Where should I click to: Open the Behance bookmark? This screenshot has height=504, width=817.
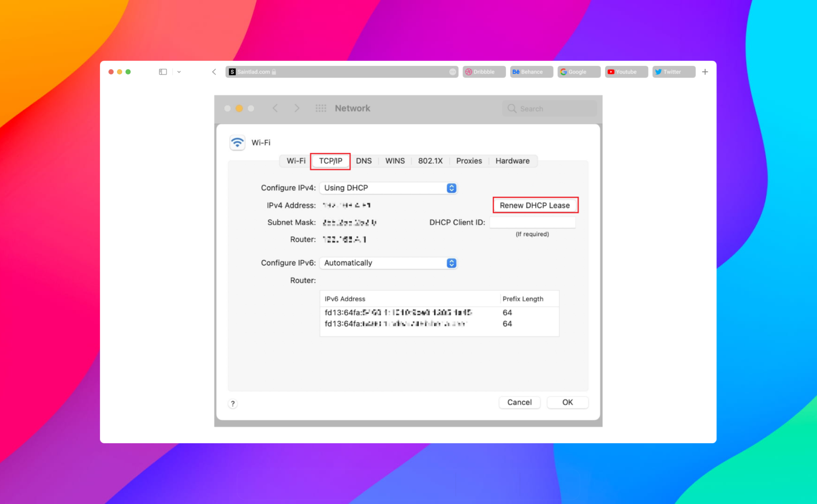(x=531, y=71)
